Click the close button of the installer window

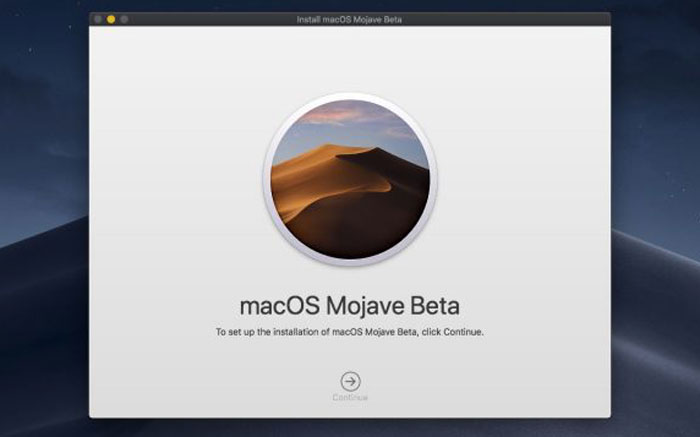pos(98,19)
